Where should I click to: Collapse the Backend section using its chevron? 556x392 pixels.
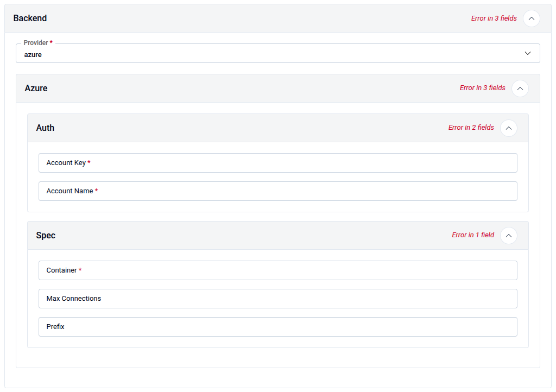pos(531,18)
